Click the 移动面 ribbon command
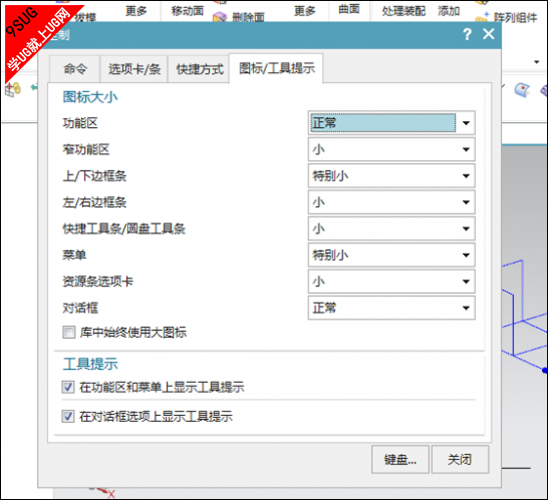The width and height of the screenshot is (548, 500). click(x=187, y=11)
